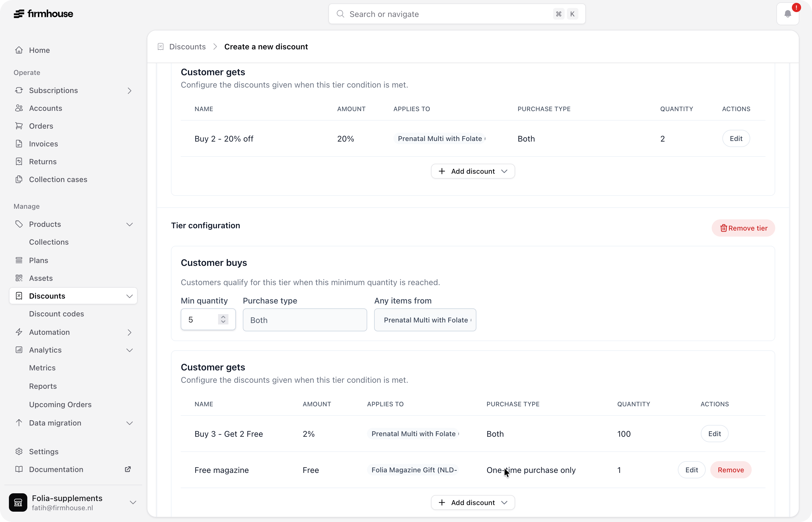This screenshot has height=522, width=812.
Task: Click the Orders cart icon
Action: [19, 126]
